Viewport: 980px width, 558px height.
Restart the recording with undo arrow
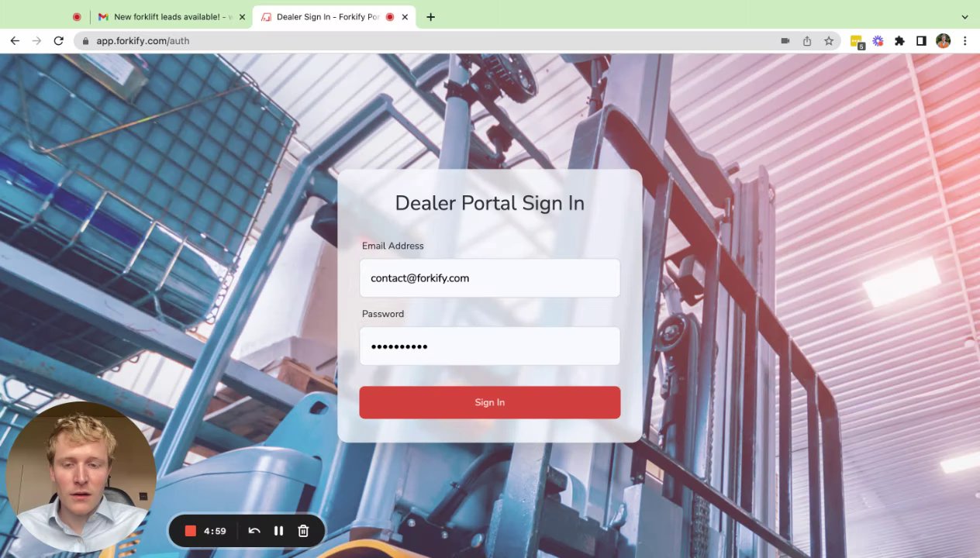[x=254, y=531]
